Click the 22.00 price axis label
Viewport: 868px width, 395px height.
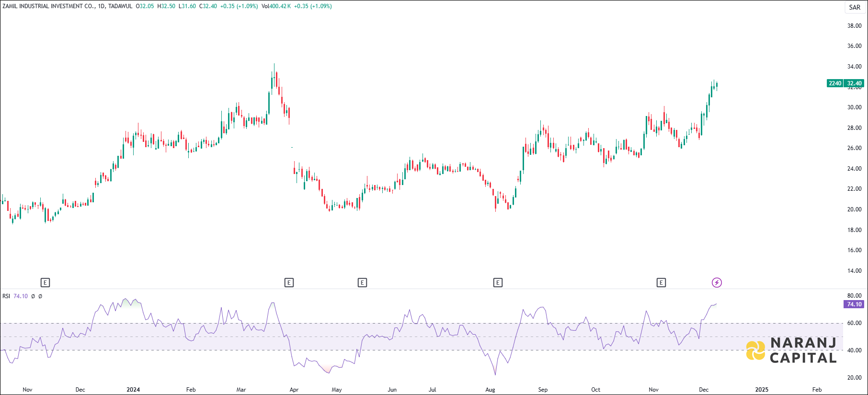[854, 189]
